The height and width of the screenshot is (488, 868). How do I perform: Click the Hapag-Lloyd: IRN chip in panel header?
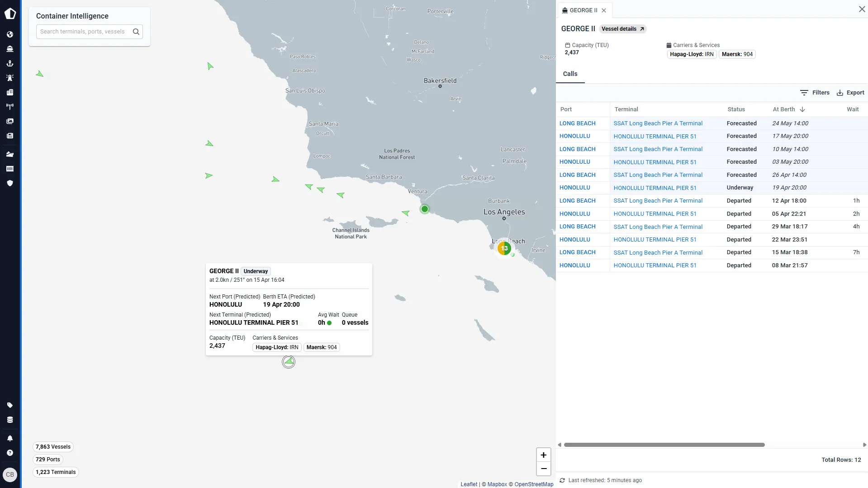(692, 54)
